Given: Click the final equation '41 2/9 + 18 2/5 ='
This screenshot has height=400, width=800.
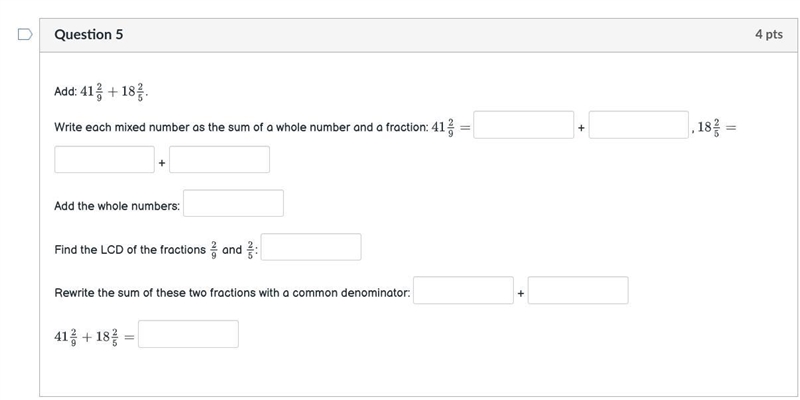Looking at the screenshot, I should pos(94,337).
